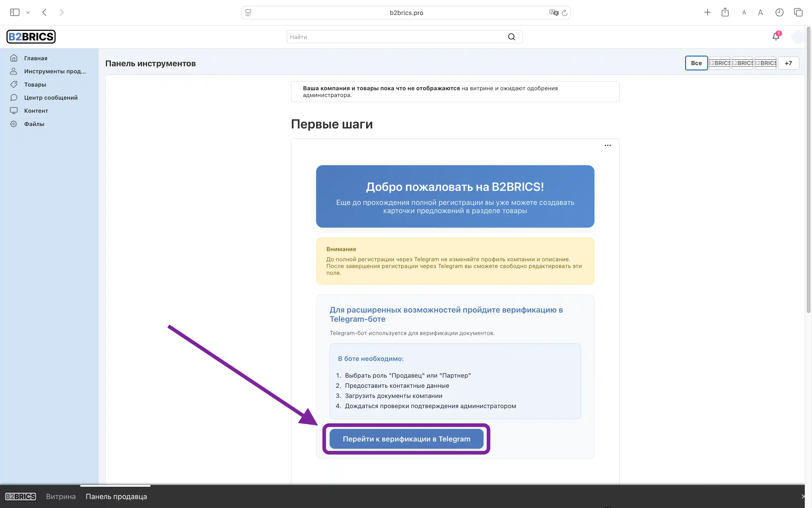The height and width of the screenshot is (508, 812).
Task: Click the page vertical scrollbar
Action: click(808, 170)
